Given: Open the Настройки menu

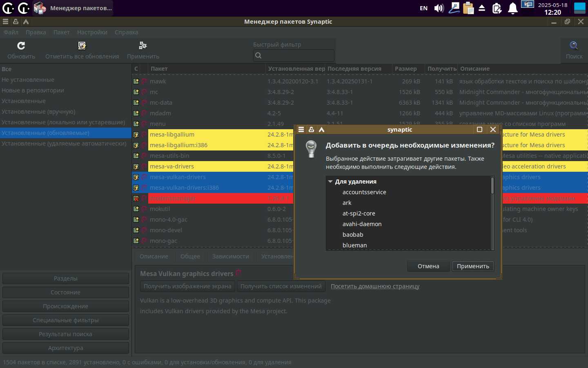Looking at the screenshot, I should (x=92, y=32).
